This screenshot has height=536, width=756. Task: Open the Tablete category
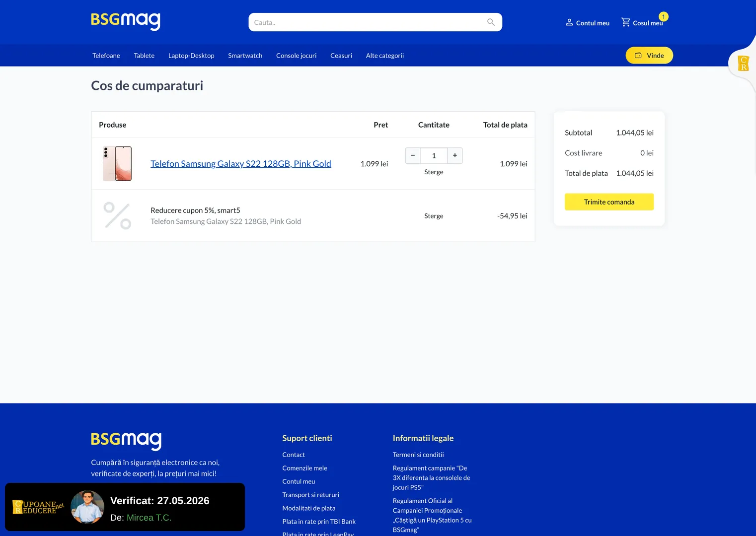click(144, 56)
